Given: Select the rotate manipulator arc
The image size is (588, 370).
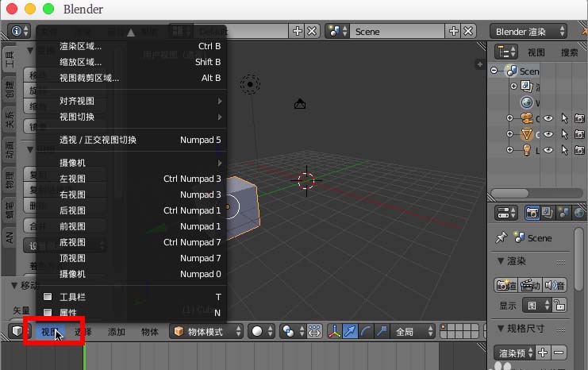Looking at the screenshot, I should [x=366, y=331].
